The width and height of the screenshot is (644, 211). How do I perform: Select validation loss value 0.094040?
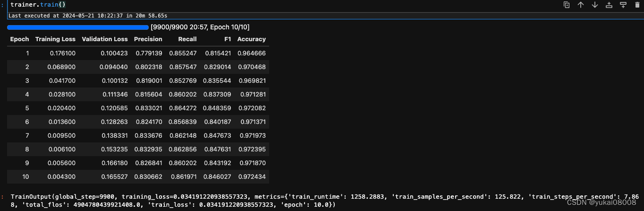(114, 67)
